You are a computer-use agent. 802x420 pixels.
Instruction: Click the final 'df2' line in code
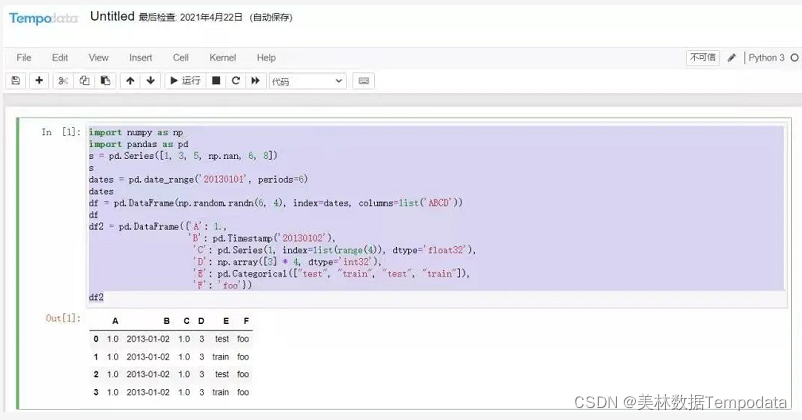point(96,297)
